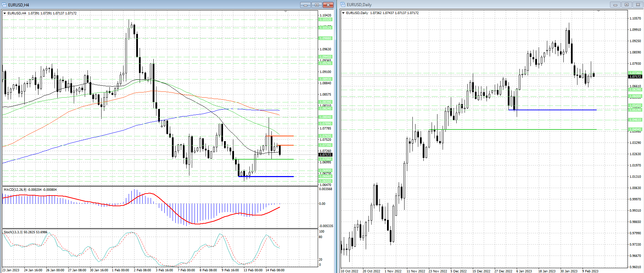
Task: Click the Stoch(13,3,3) indicator label
Action: pos(26,232)
